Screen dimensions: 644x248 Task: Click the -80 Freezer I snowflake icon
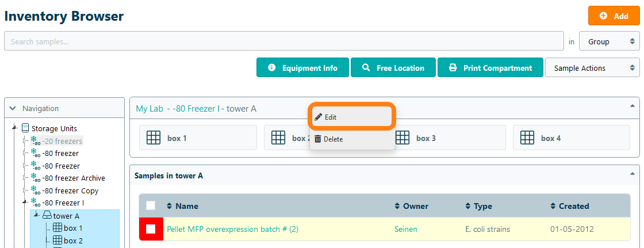pos(36,203)
